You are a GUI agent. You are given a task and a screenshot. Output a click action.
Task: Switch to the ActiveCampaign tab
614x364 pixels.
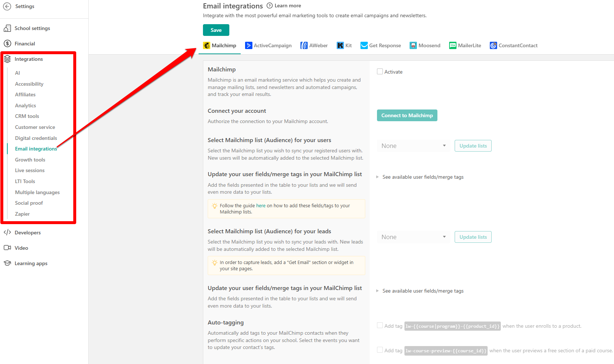coord(269,45)
